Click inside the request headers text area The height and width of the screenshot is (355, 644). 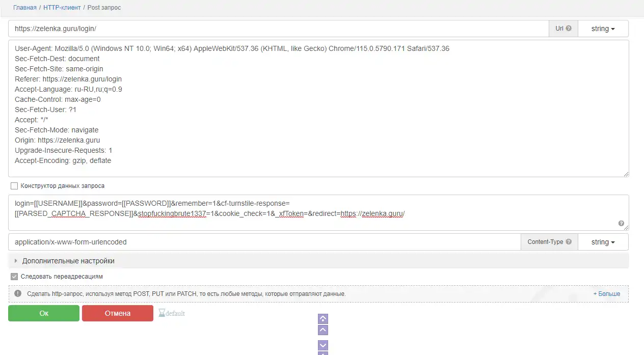point(318,108)
